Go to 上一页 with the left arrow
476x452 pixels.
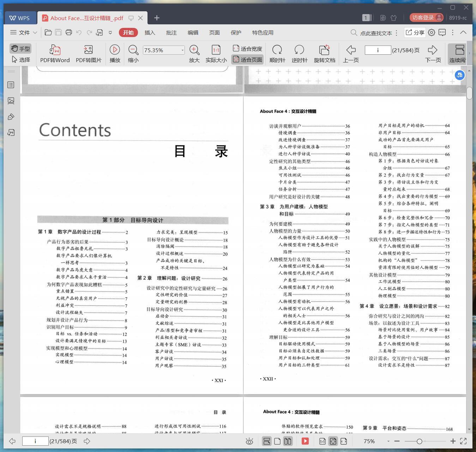351,54
